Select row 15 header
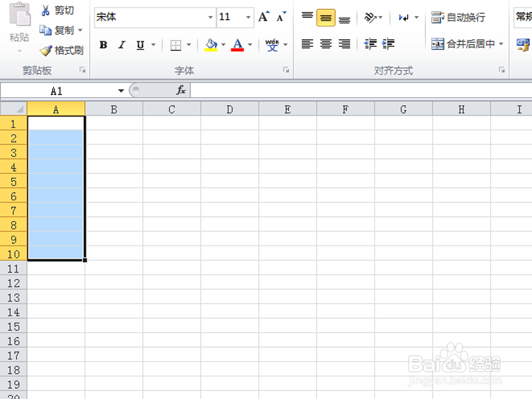Image resolution: width=532 pixels, height=399 pixels. [13, 327]
